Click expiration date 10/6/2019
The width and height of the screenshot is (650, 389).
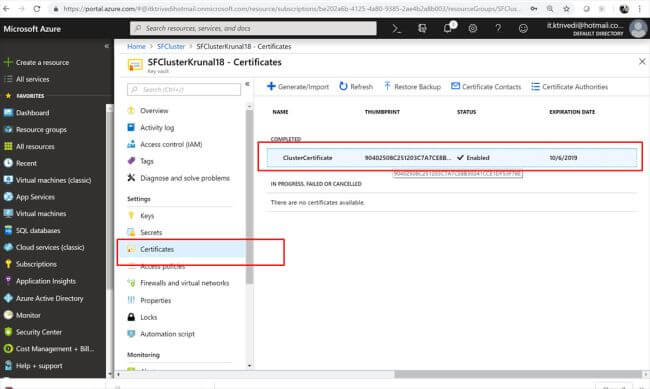click(563, 158)
